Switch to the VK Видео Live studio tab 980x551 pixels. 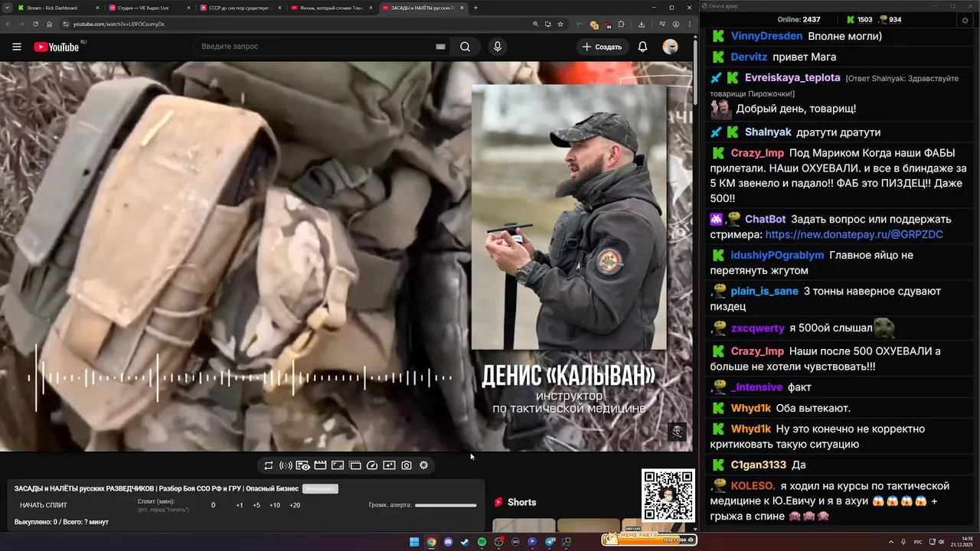point(149,8)
